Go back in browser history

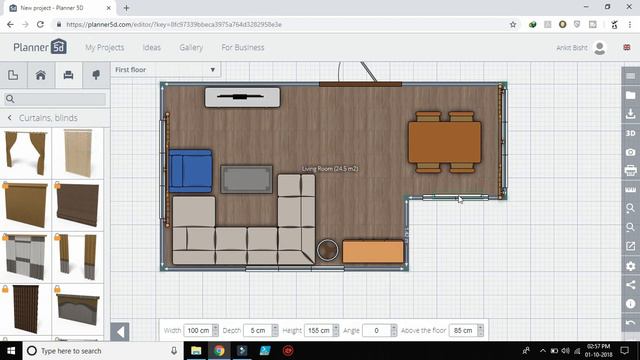click(x=10, y=24)
